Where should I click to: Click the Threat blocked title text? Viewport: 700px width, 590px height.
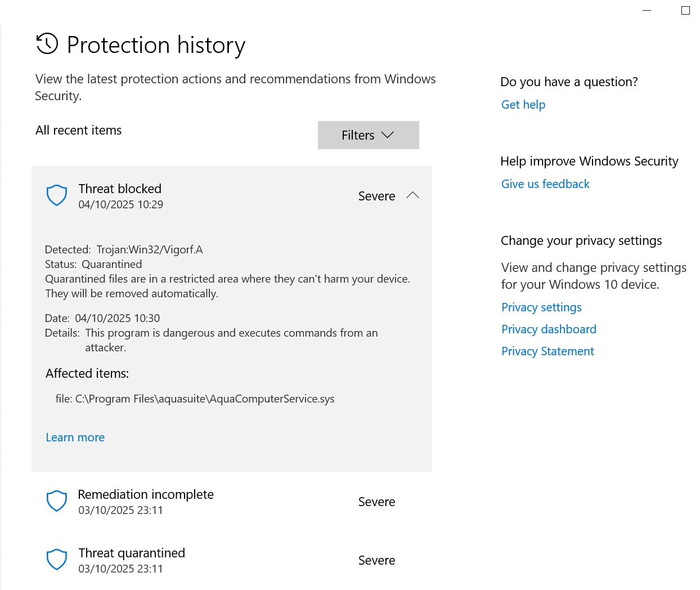coord(120,189)
